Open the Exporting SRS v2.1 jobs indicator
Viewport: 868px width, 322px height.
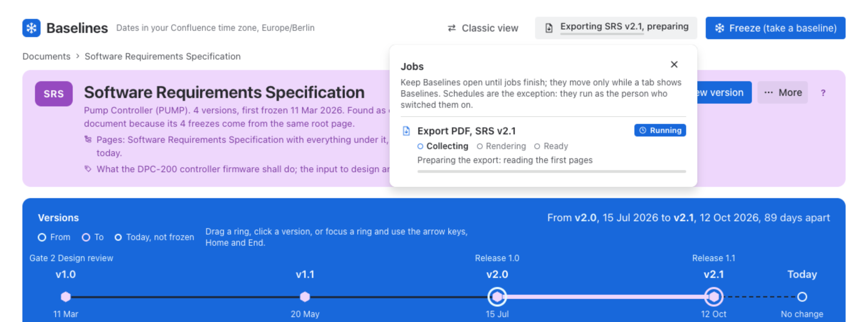pyautogui.click(x=616, y=28)
